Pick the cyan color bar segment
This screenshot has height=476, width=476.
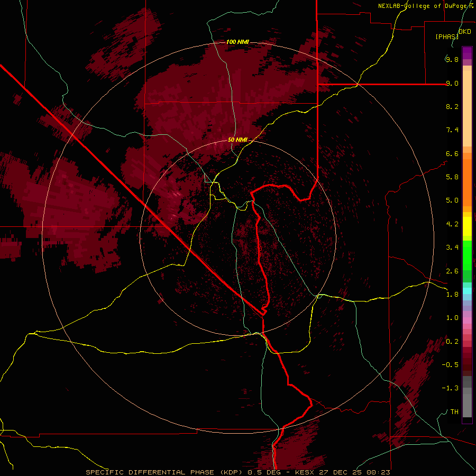pos(467,291)
